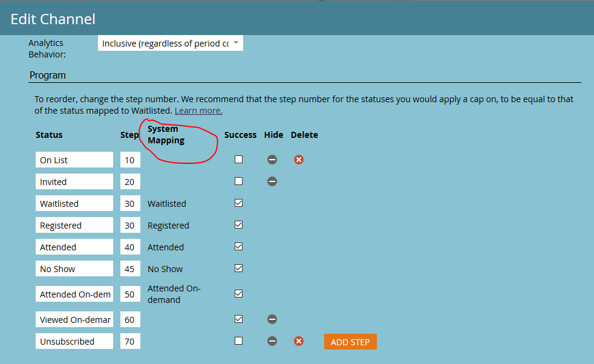The height and width of the screenshot is (364, 594).
Task: Uncheck Success for Attended On-demand
Action: (x=239, y=294)
